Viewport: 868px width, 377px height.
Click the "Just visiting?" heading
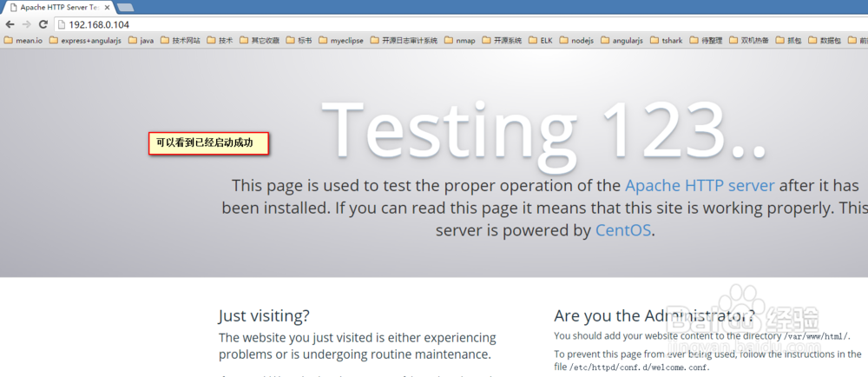point(264,316)
